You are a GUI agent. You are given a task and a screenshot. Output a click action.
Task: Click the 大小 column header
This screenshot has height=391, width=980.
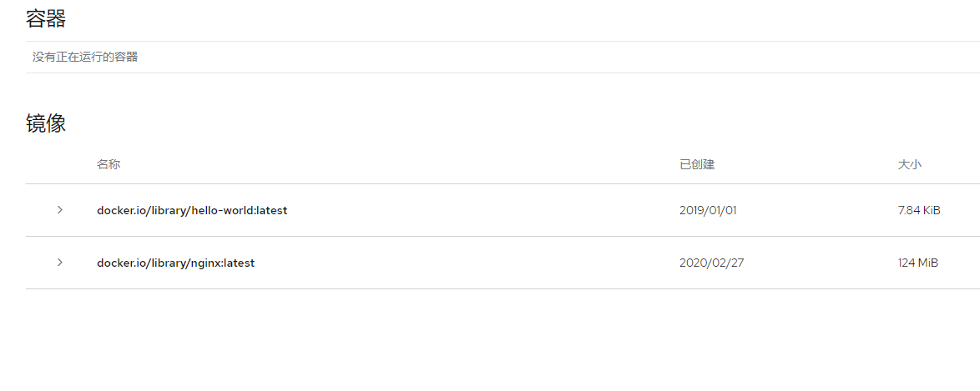point(909,165)
